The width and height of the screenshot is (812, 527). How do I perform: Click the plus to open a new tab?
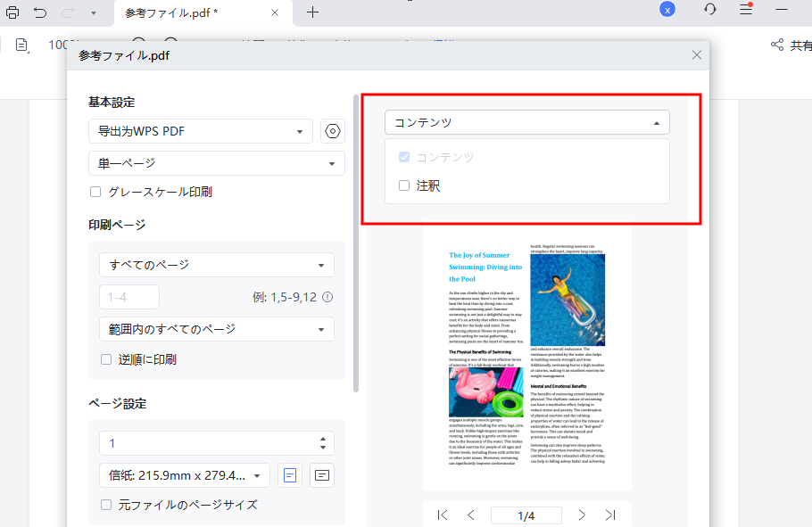(x=312, y=14)
